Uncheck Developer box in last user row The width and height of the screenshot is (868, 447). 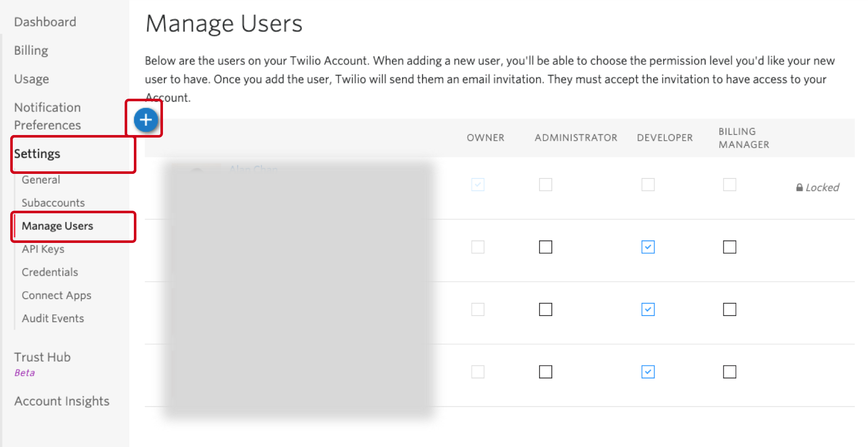point(647,372)
